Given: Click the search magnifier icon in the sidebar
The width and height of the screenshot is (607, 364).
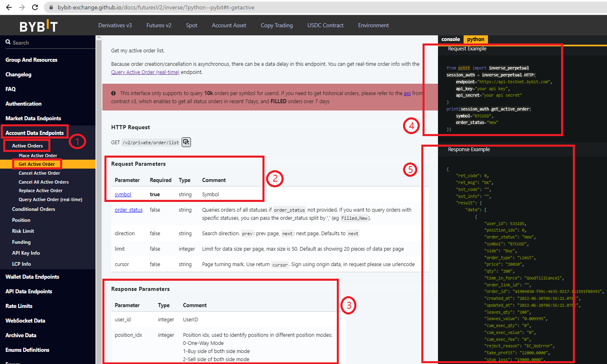Looking at the screenshot, I should (8, 42).
